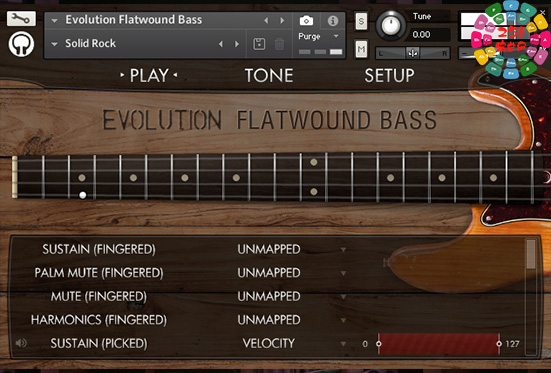Click the velocity range right handle at 127
The image size is (551, 373).
click(499, 344)
